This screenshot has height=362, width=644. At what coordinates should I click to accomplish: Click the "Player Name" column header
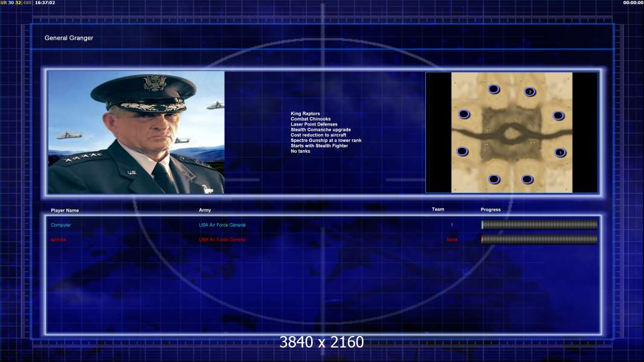(65, 211)
